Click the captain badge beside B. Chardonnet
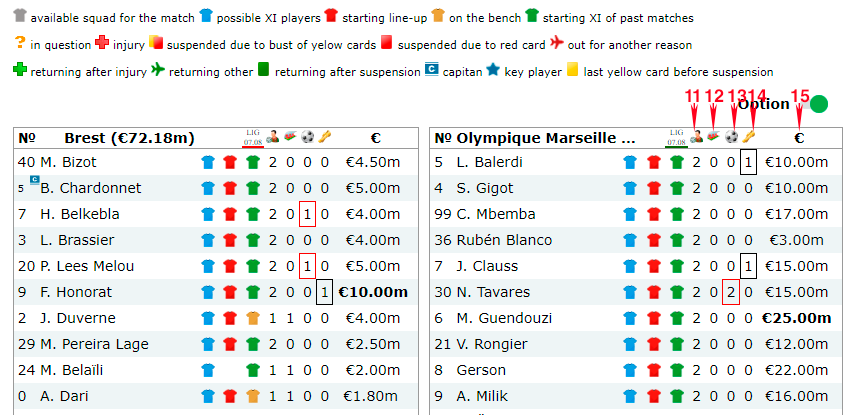This screenshot has height=415, width=846. point(34,181)
